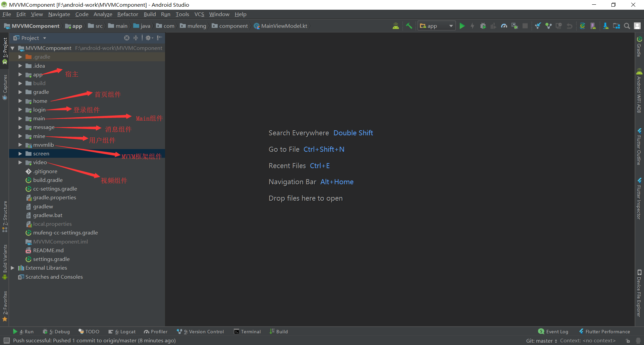Open the VCS menu
Screen dimensions: 644x345
point(199,14)
